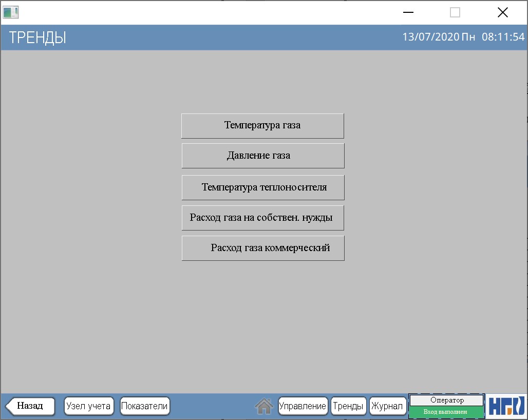The width and height of the screenshot is (528, 420).
Task: Open Расход газа на собствен. нужды trend
Action: [262, 218]
